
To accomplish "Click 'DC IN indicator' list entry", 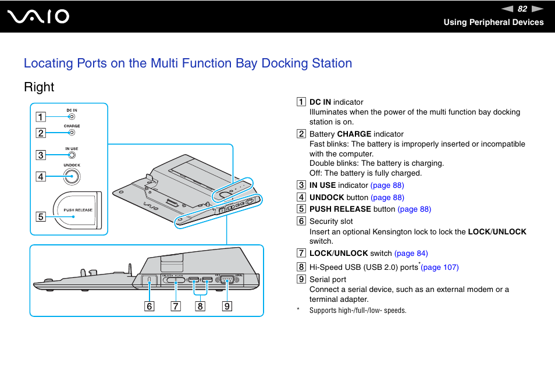I will coord(336,102).
